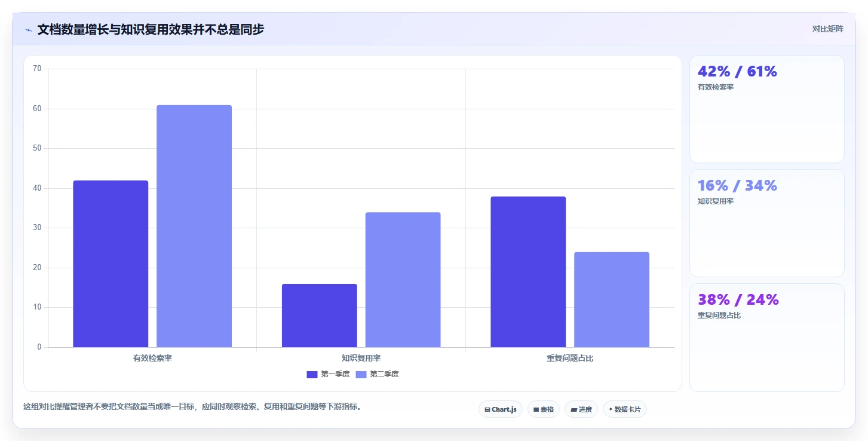Click the 有效检索率 x-axis label
Viewport: 868px width, 441px height.
[152, 359]
